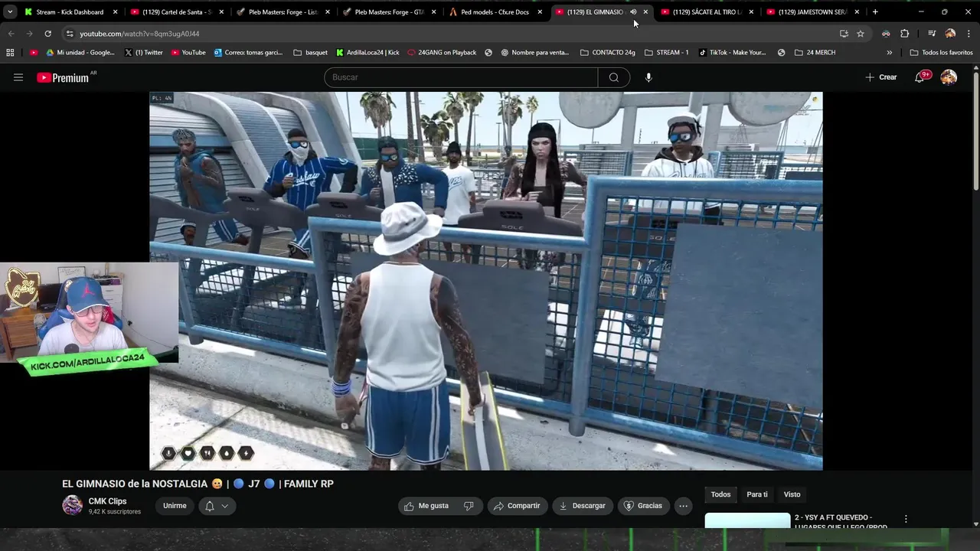Image resolution: width=980 pixels, height=551 pixels.
Task: Open YouTube account avatar menu
Action: click(949, 77)
